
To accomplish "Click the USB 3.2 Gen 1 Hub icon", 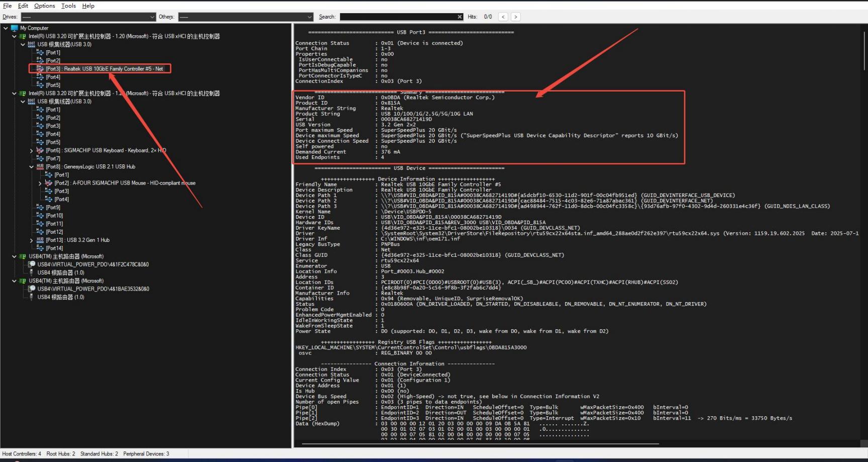I will 40,240.
